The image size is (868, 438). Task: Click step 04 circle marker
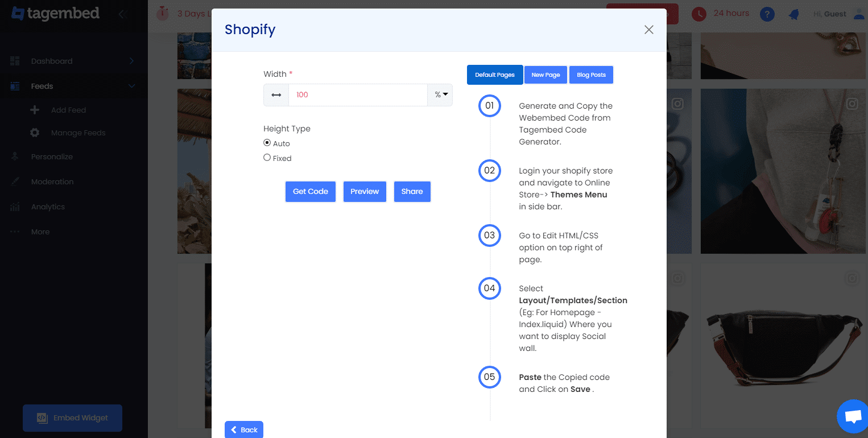click(489, 288)
